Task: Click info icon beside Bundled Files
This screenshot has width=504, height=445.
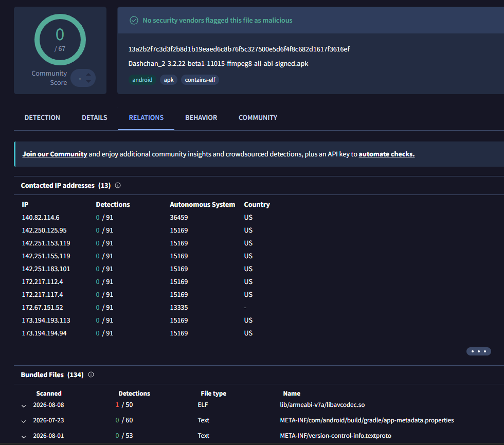Action: coord(91,375)
